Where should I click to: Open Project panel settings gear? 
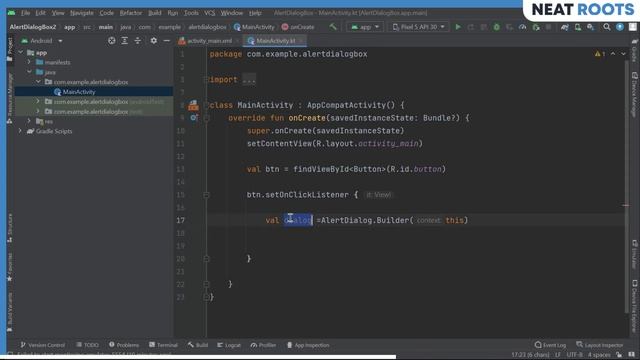[x=153, y=41]
